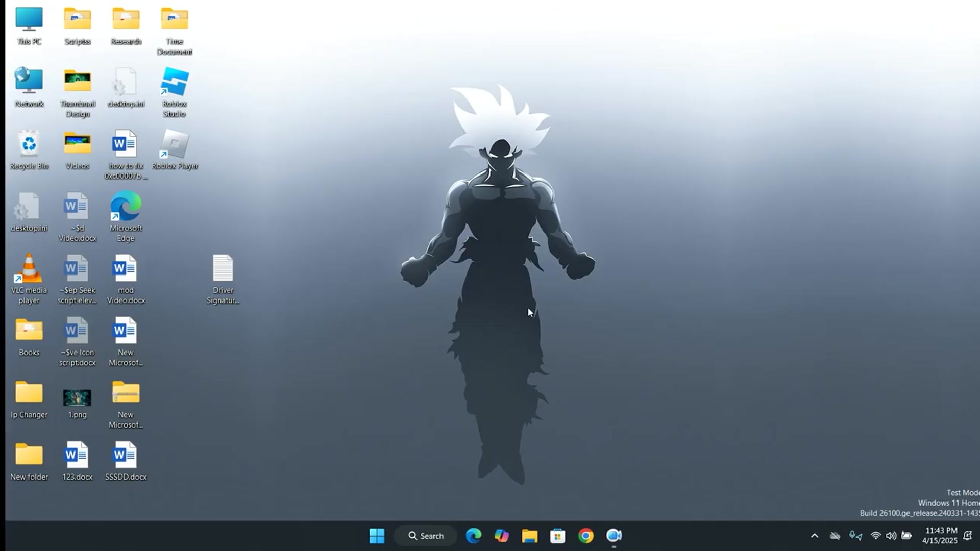The width and height of the screenshot is (980, 551).
Task: Open the screen recorder app in taskbar
Action: point(614,536)
